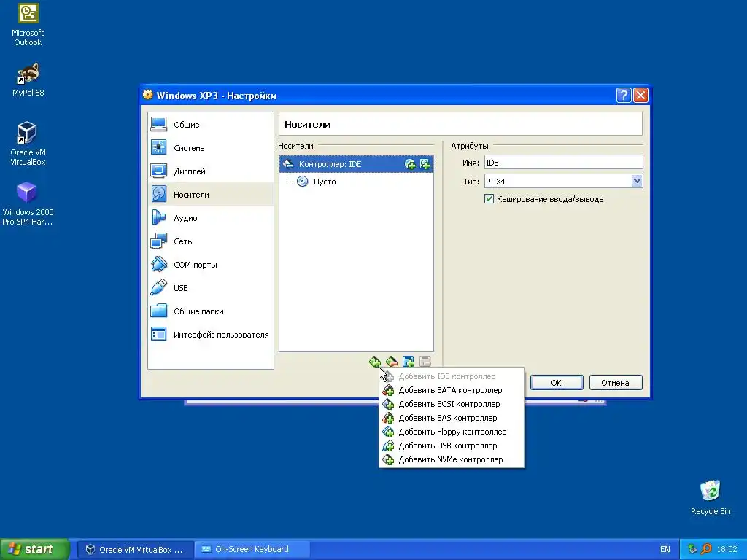Viewport: 747px width, 560px height.
Task: Select the Контроллер: IDE tree row
Action: click(x=356, y=164)
